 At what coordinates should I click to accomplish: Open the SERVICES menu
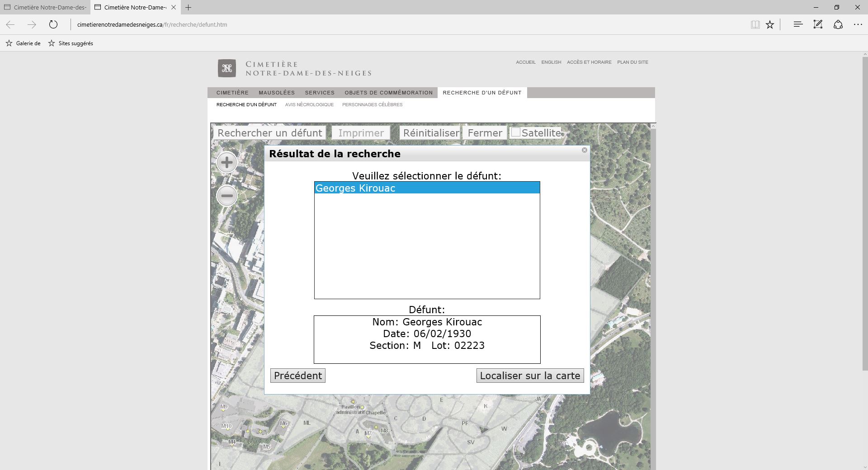click(320, 93)
